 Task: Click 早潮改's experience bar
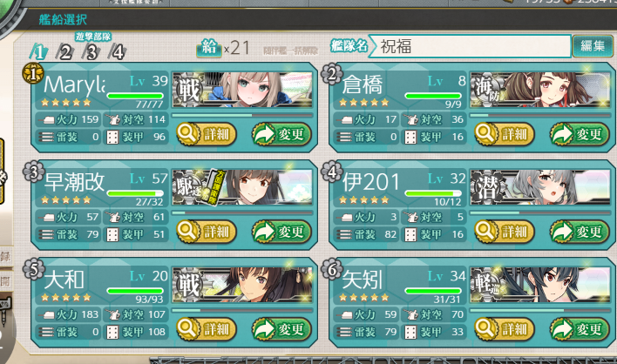(x=242, y=213)
